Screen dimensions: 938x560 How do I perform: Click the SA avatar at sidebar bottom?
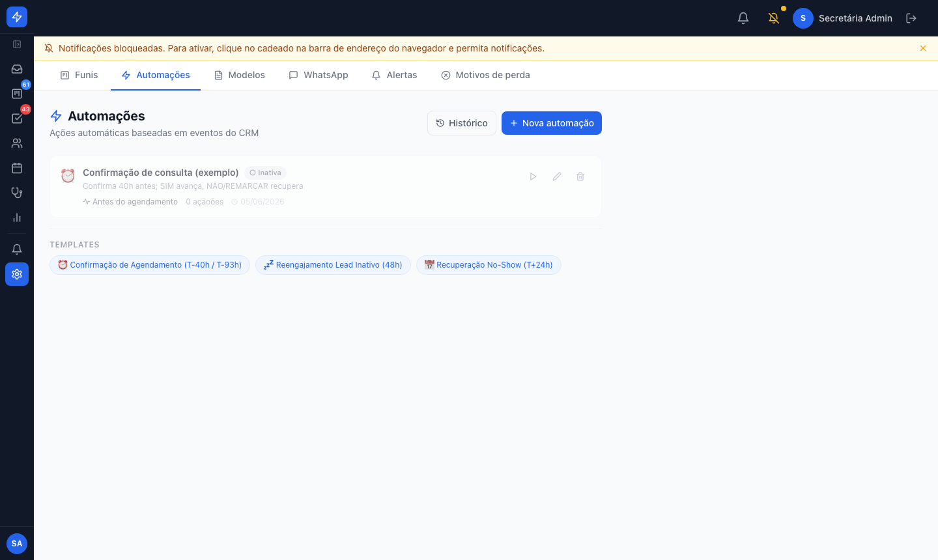point(17,544)
